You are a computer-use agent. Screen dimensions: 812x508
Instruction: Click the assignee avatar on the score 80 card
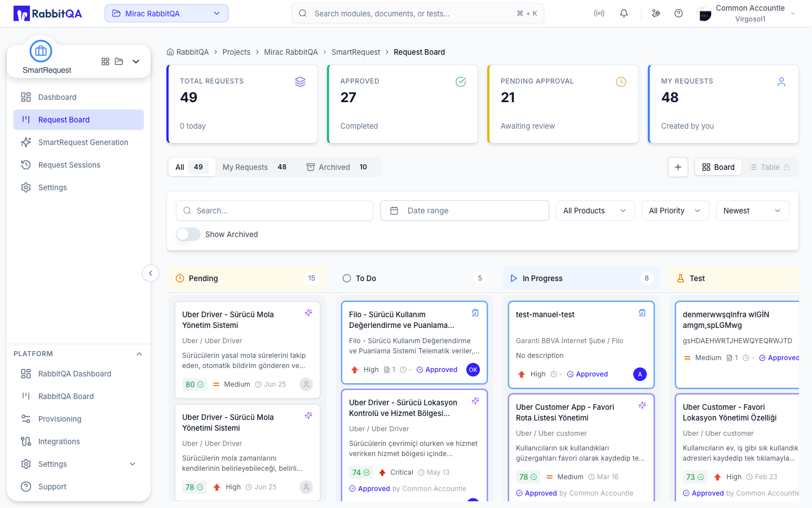(x=306, y=384)
